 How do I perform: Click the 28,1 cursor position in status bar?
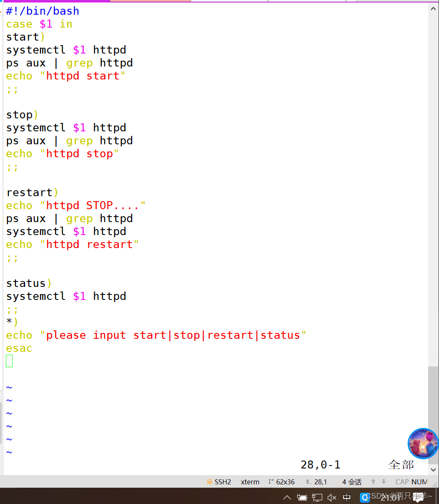[321, 482]
